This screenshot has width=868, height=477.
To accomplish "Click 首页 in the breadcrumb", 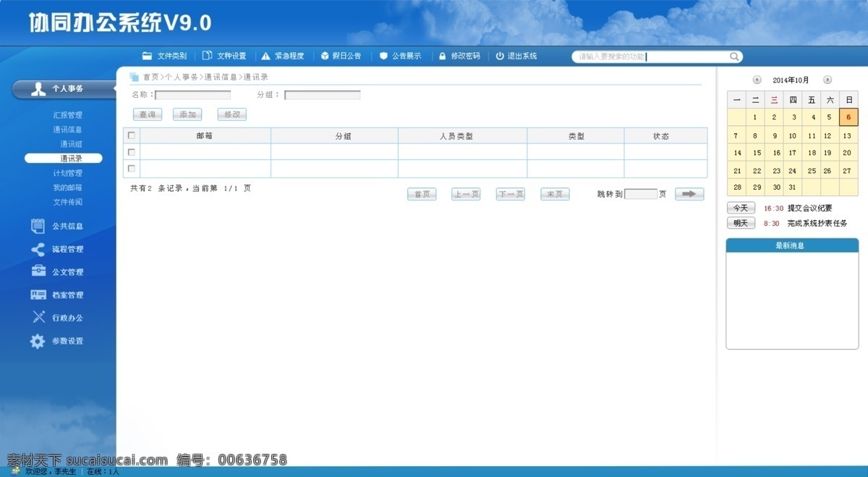I will pyautogui.click(x=150, y=77).
